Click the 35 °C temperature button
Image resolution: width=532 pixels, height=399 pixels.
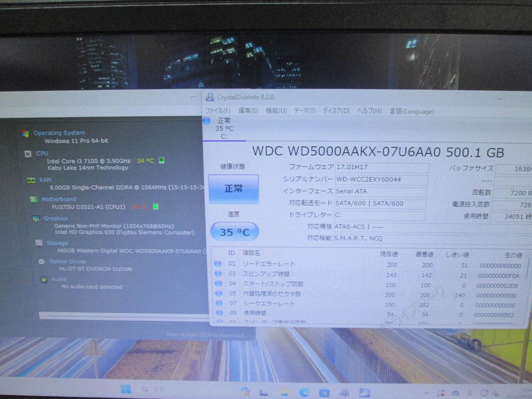[234, 232]
